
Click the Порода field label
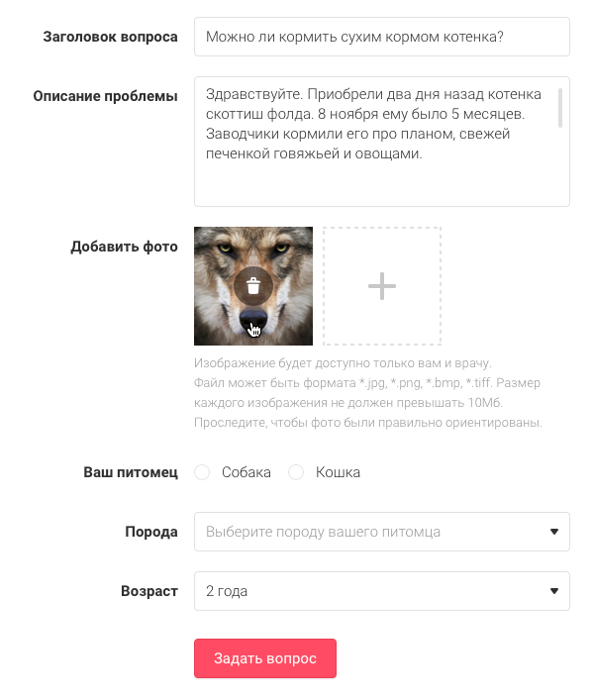pos(151,532)
